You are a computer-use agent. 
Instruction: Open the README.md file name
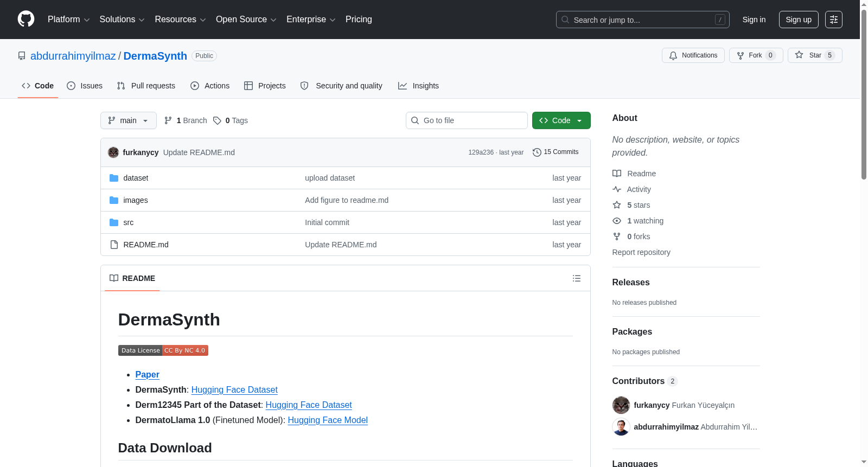coord(146,245)
